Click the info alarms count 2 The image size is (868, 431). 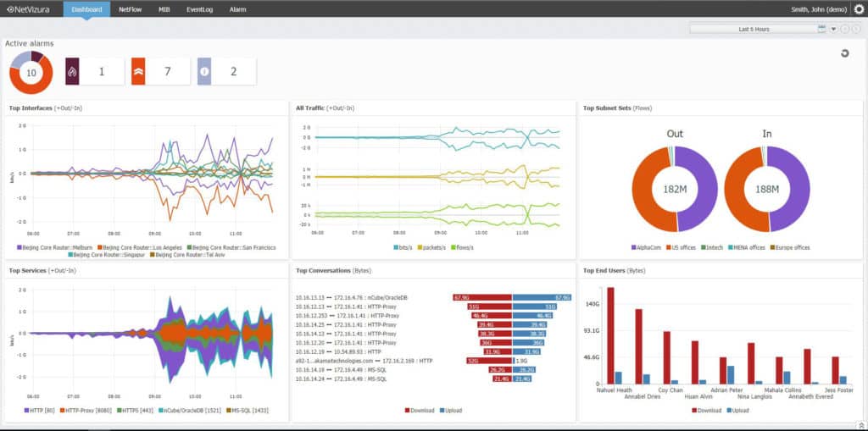click(234, 71)
